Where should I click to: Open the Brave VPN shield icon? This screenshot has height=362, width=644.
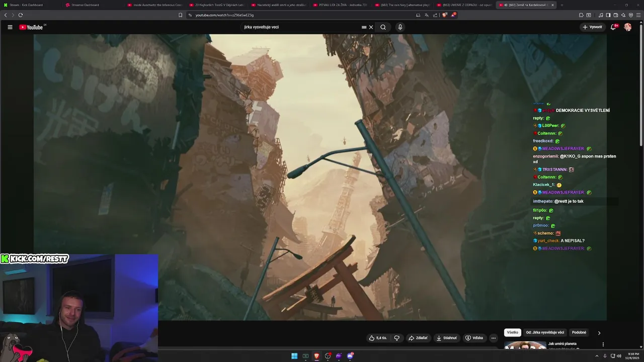pos(631,15)
